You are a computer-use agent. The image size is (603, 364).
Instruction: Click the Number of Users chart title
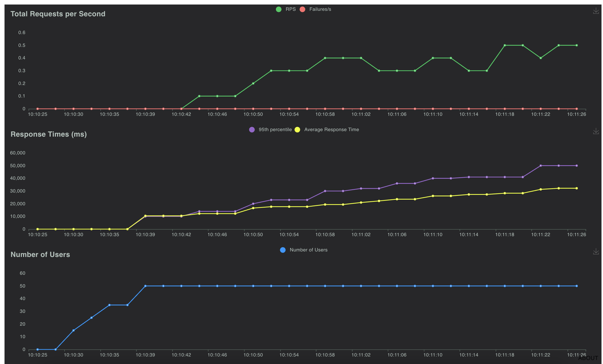(x=40, y=254)
